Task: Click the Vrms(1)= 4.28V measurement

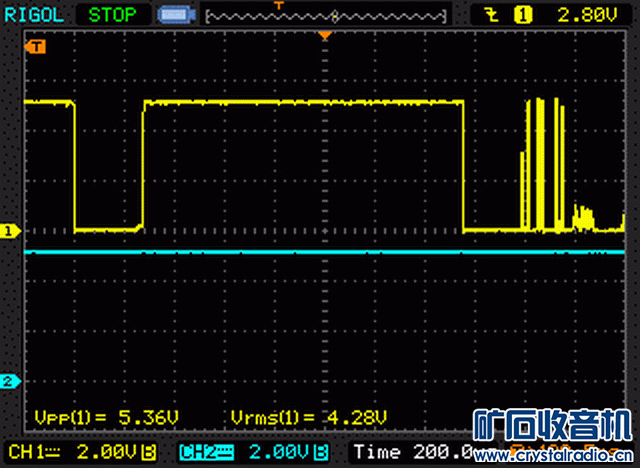Action: tap(309, 417)
